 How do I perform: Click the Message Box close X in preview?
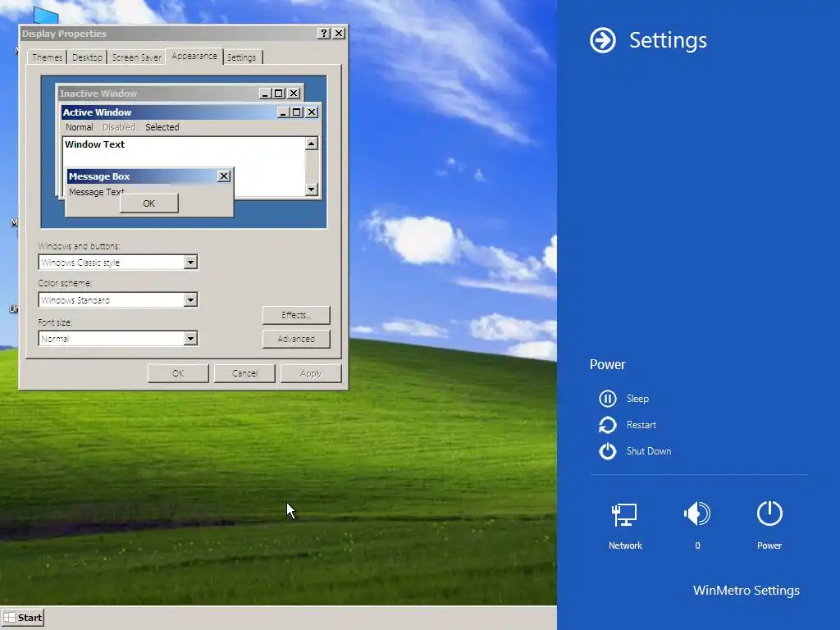(x=224, y=176)
